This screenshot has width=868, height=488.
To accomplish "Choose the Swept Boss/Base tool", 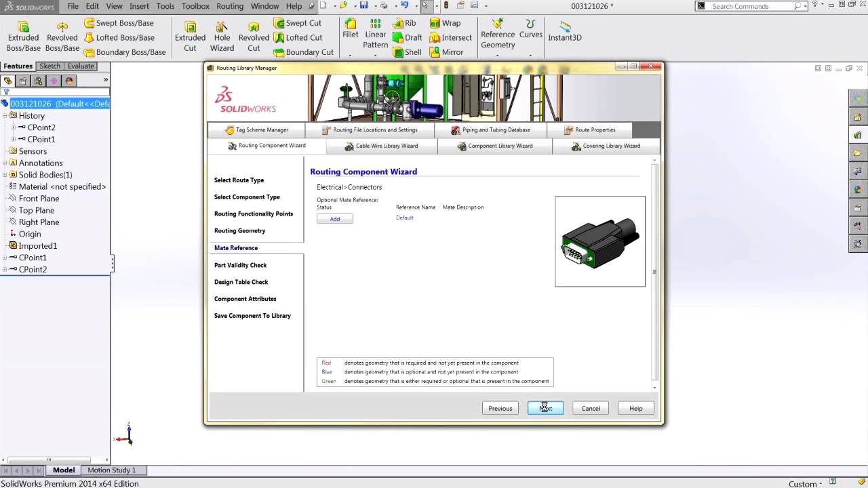I will [x=119, y=23].
